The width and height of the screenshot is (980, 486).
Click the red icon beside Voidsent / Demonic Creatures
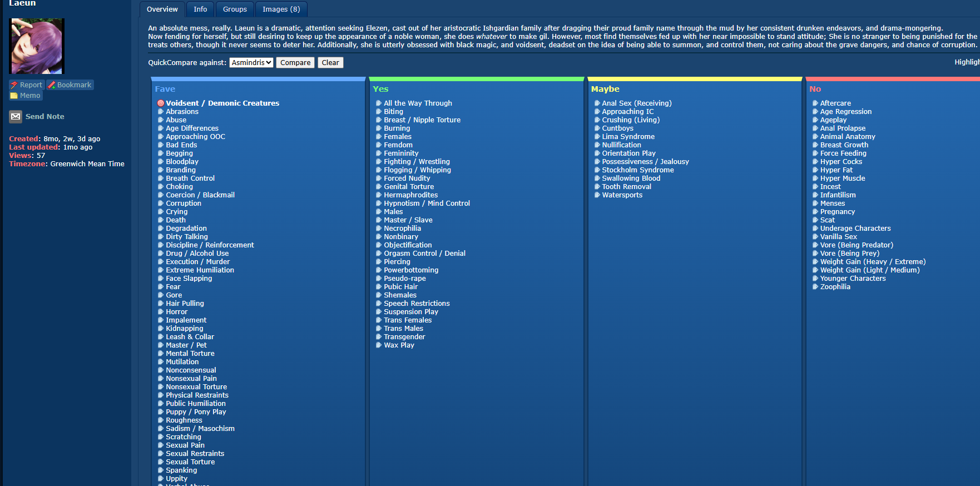click(x=161, y=103)
